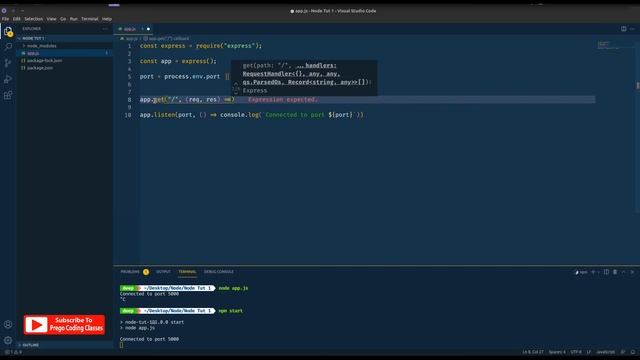
Task: Click split editor icon at top right
Action: [624, 29]
